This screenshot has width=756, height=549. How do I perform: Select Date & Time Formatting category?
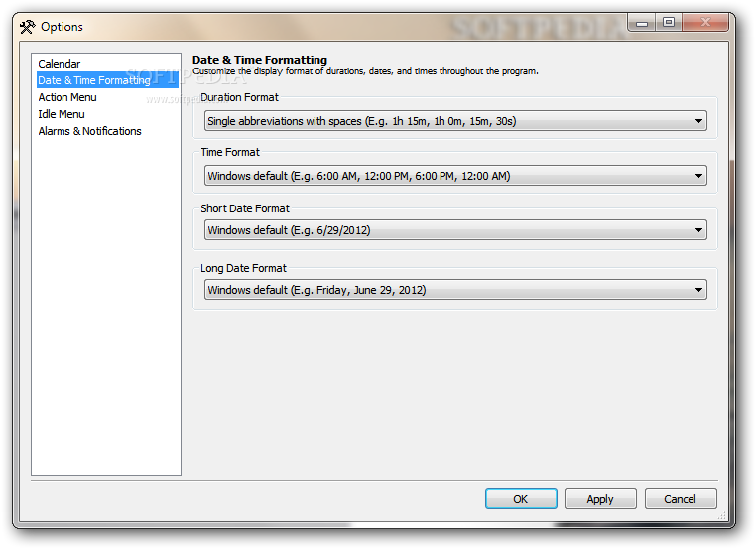(107, 80)
